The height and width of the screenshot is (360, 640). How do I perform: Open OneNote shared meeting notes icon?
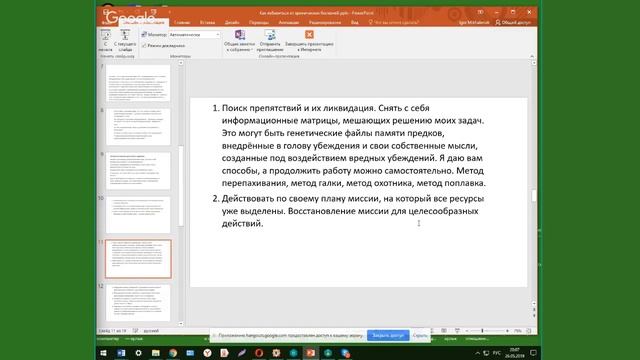(240, 35)
